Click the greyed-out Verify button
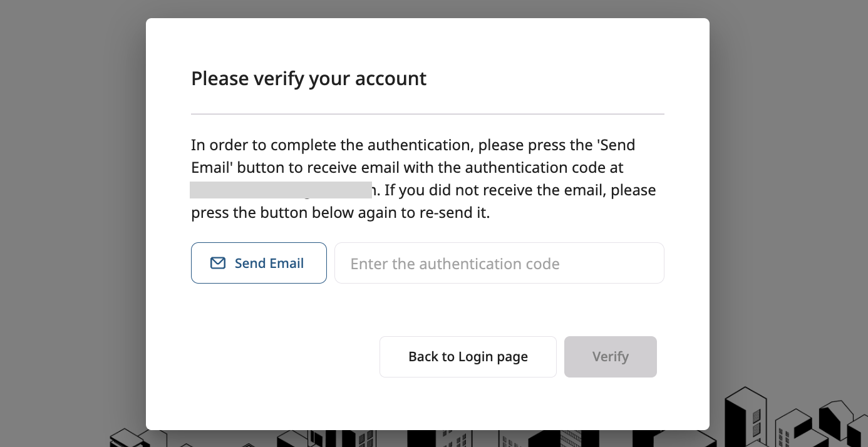Screen dimensions: 868x447 coord(610,357)
